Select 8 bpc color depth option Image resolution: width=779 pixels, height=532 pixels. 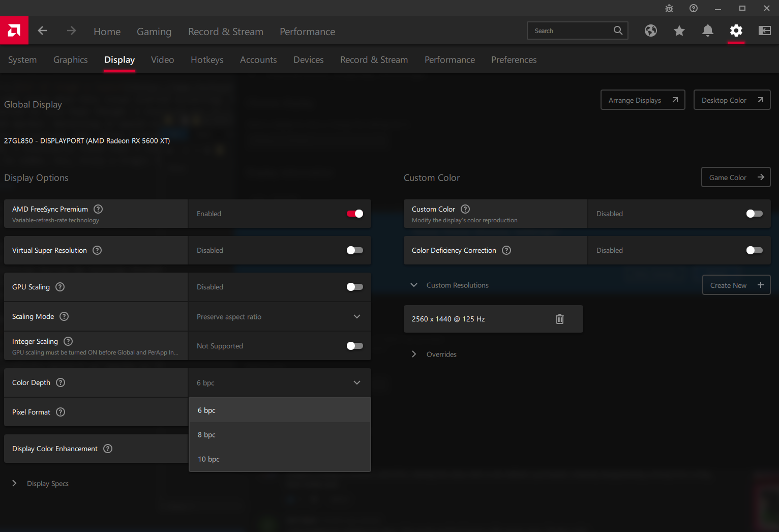coord(280,434)
